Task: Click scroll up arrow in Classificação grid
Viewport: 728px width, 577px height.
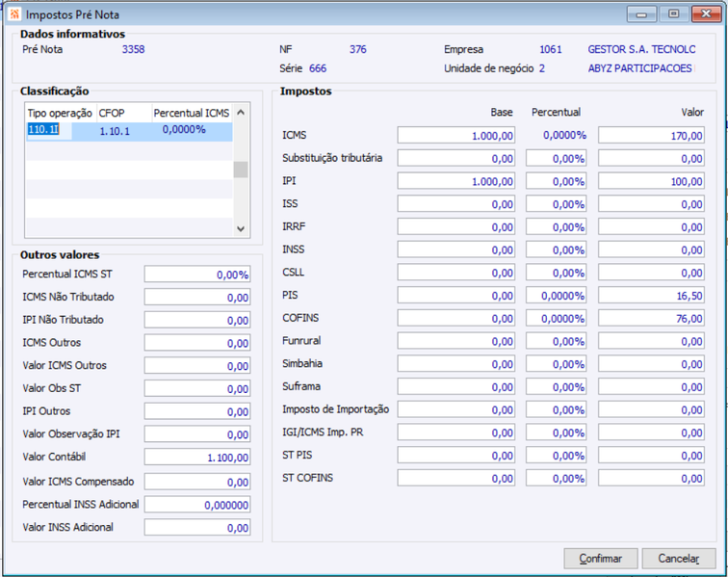Action: point(241,113)
